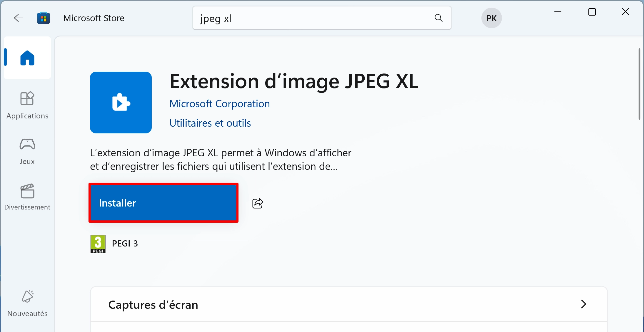Click the Captures d'écran heading
Screen dimensions: 644x332
(x=153, y=305)
